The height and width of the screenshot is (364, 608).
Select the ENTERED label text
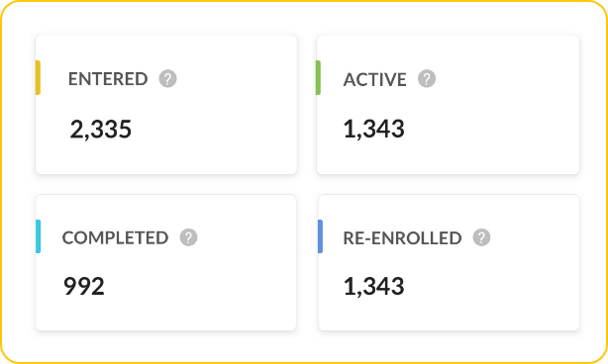pos(108,79)
